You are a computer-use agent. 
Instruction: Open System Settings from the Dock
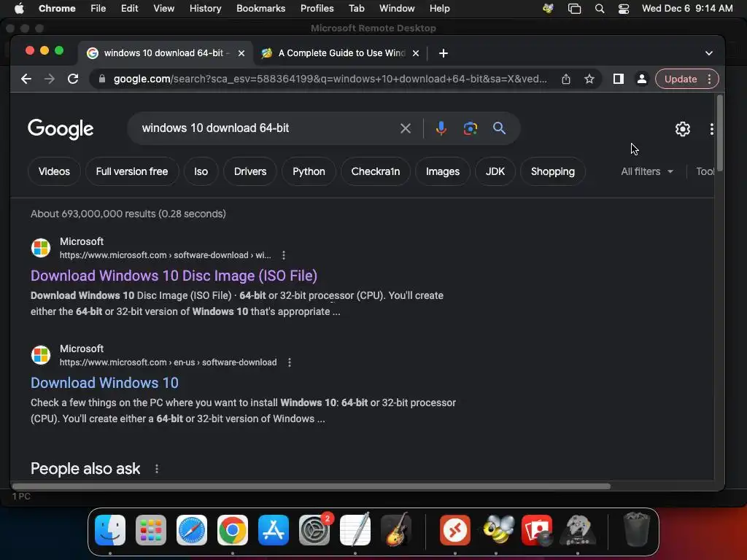pos(314,530)
